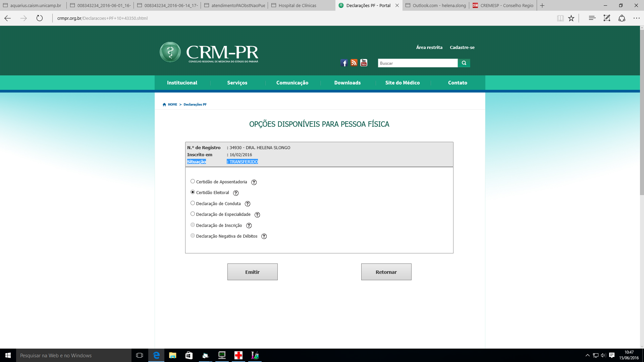Click the RSS feed icon
The image size is (644, 362).
click(x=354, y=63)
